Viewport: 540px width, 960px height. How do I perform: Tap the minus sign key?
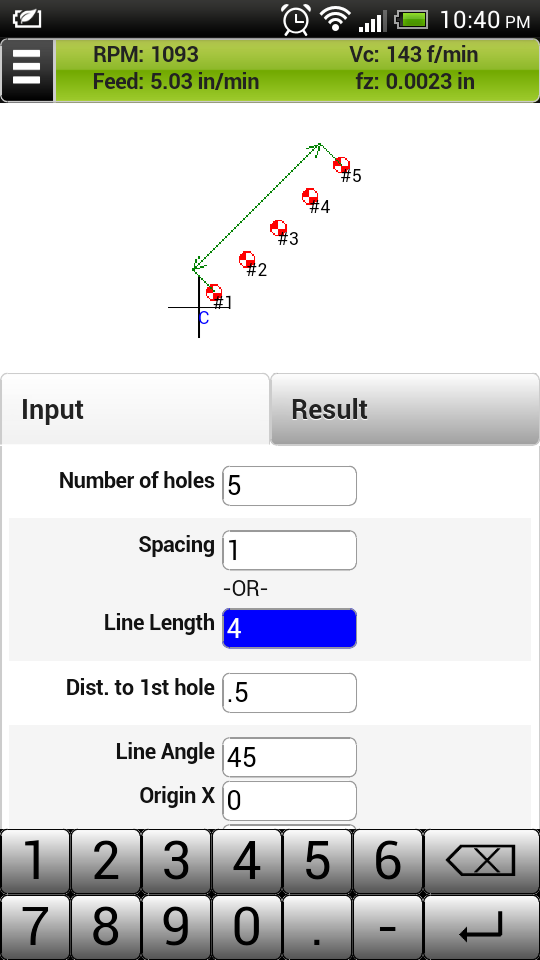click(388, 927)
